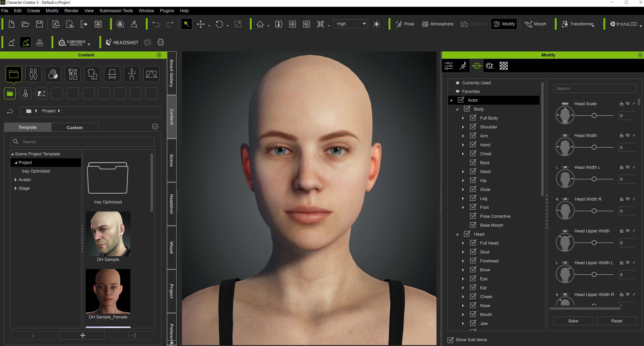Image resolution: width=644 pixels, height=346 pixels.
Task: Disable Show Sub Items
Action: tap(450, 340)
